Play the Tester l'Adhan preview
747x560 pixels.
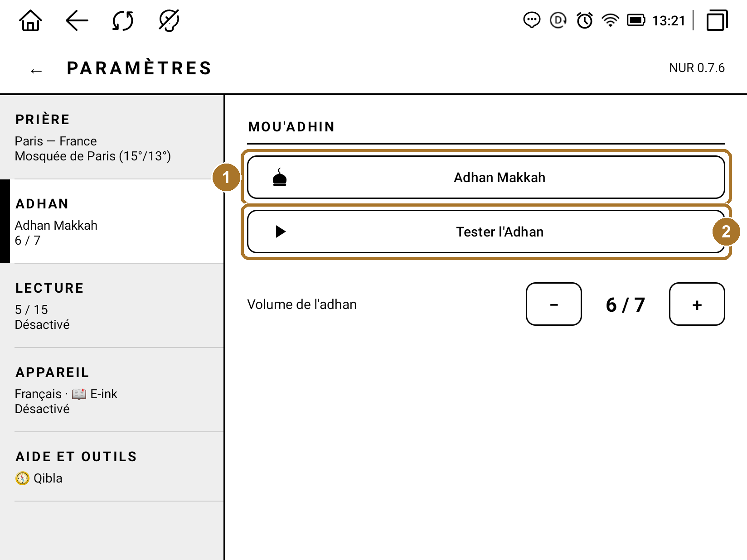pyautogui.click(x=486, y=232)
